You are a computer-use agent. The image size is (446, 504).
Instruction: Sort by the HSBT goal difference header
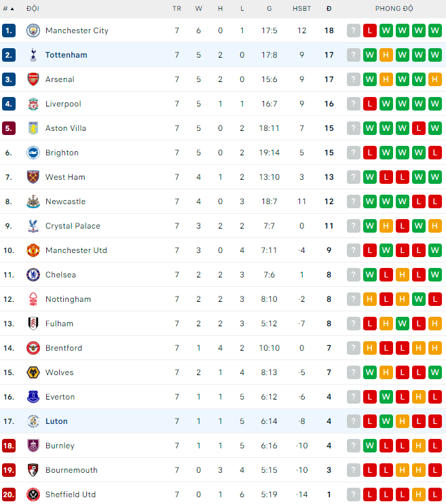click(301, 9)
